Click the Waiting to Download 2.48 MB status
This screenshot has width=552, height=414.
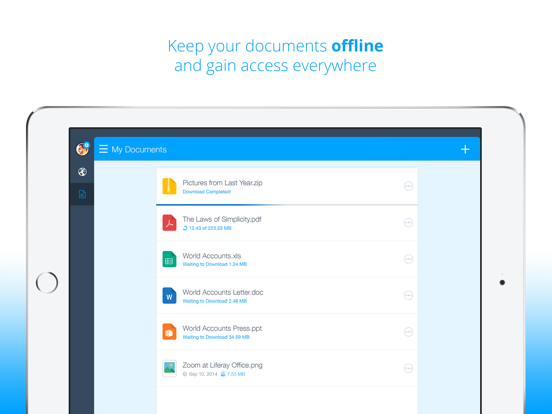pyautogui.click(x=215, y=301)
